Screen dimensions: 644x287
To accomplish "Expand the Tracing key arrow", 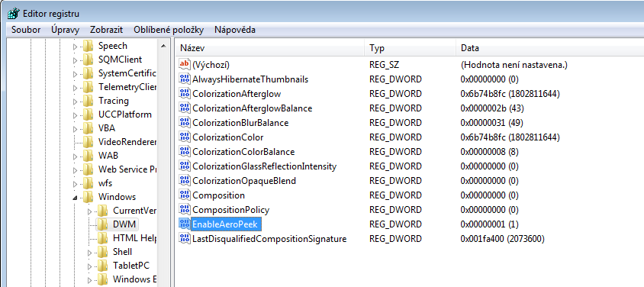I will (75, 102).
